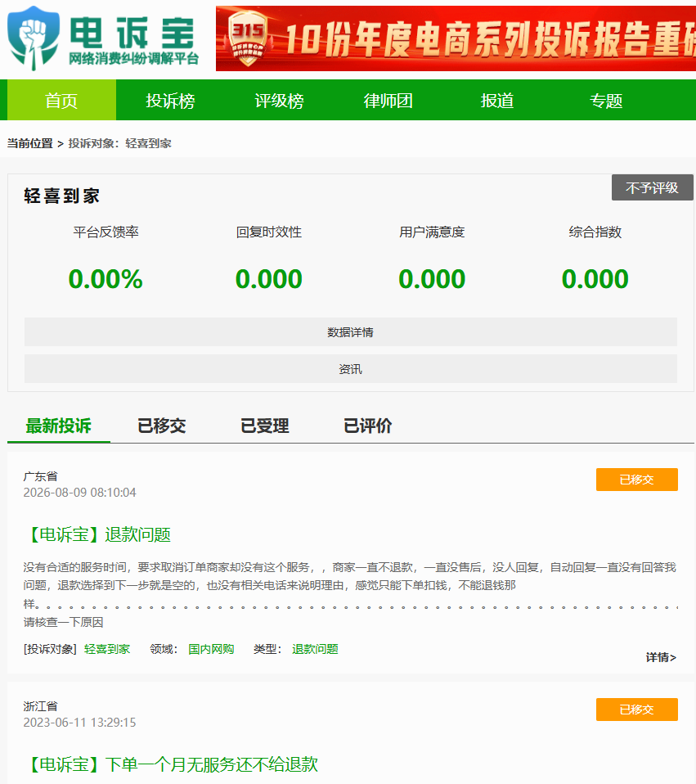Image resolution: width=696 pixels, height=784 pixels.
Task: Click timestamp 2023-06-11 13:29:15
Action: (x=79, y=723)
